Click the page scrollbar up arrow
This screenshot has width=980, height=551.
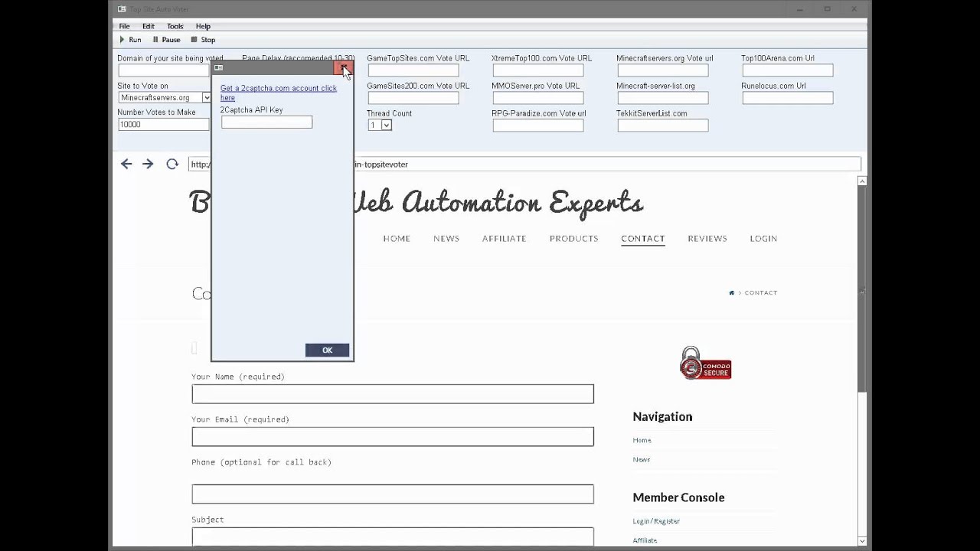point(862,181)
